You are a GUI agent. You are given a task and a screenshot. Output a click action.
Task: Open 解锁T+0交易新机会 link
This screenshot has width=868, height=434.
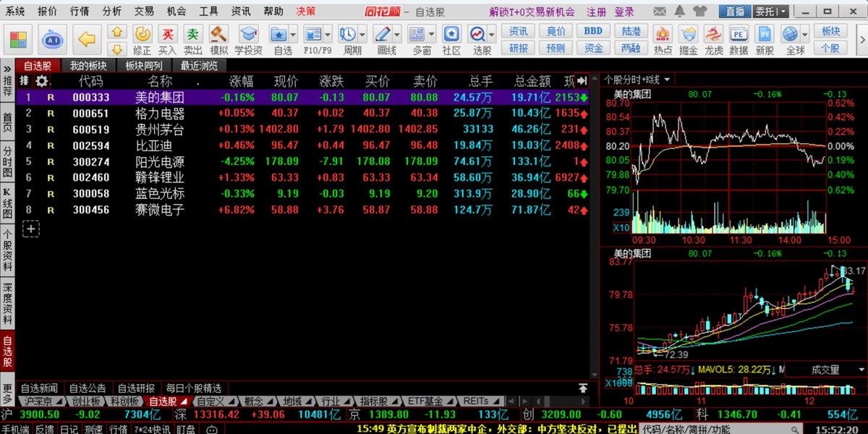point(531,12)
